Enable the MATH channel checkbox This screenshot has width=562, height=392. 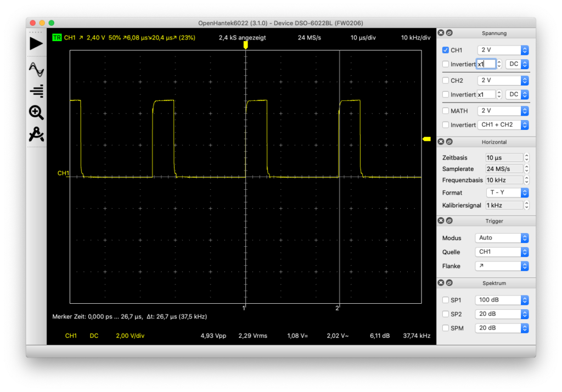pos(446,111)
